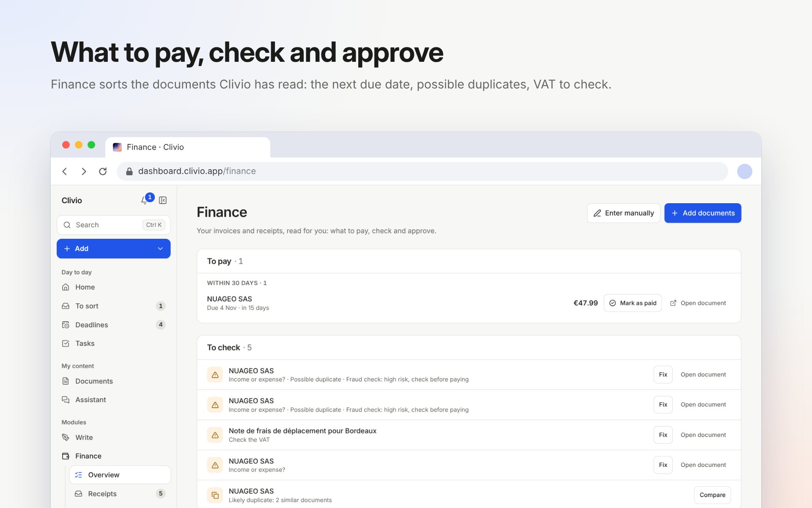
Task: Click the To pay section heading
Action: point(219,261)
